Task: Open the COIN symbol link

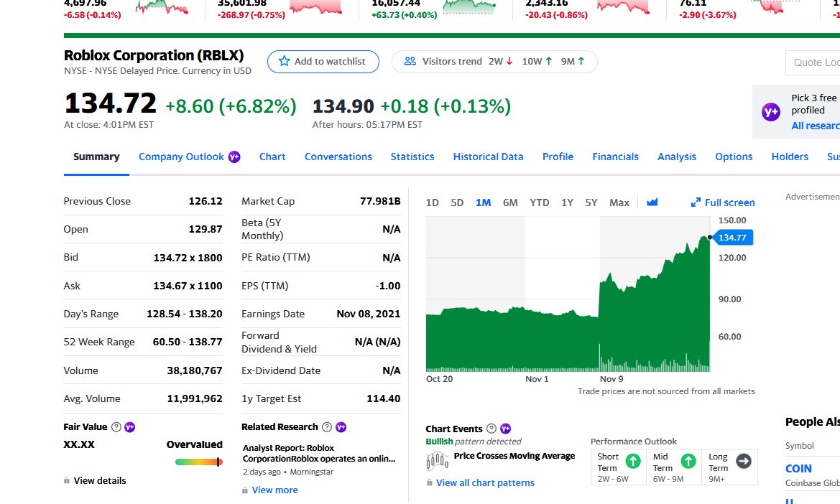Action: 798,469
